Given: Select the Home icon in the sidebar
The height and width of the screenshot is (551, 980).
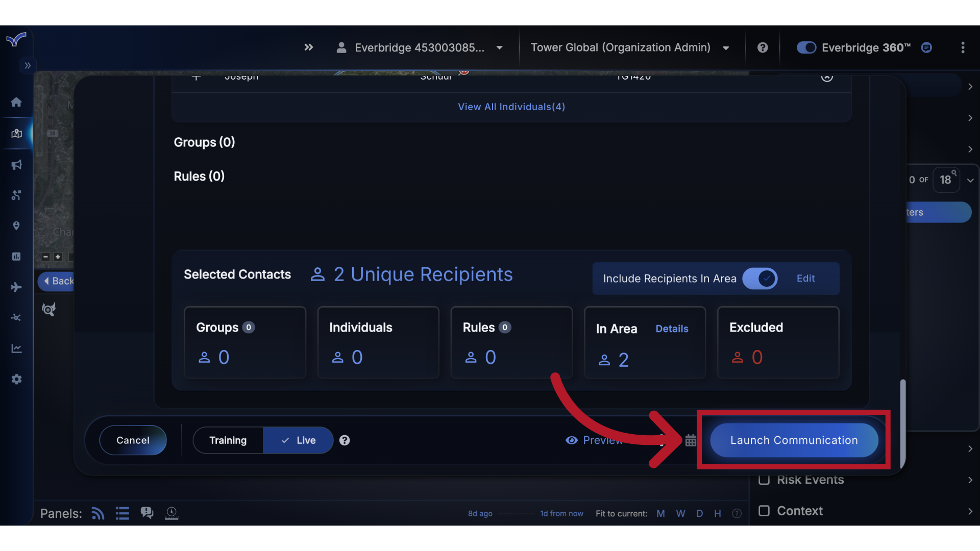Looking at the screenshot, I should click(16, 102).
